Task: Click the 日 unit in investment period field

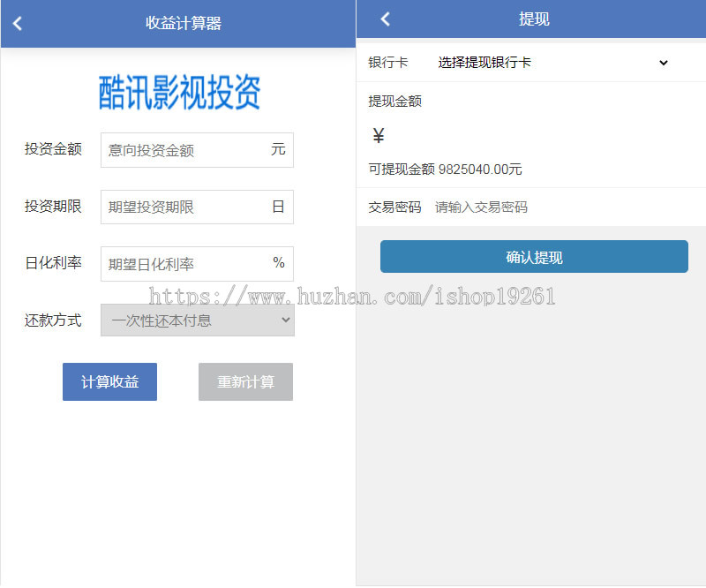Action: pyautogui.click(x=278, y=207)
